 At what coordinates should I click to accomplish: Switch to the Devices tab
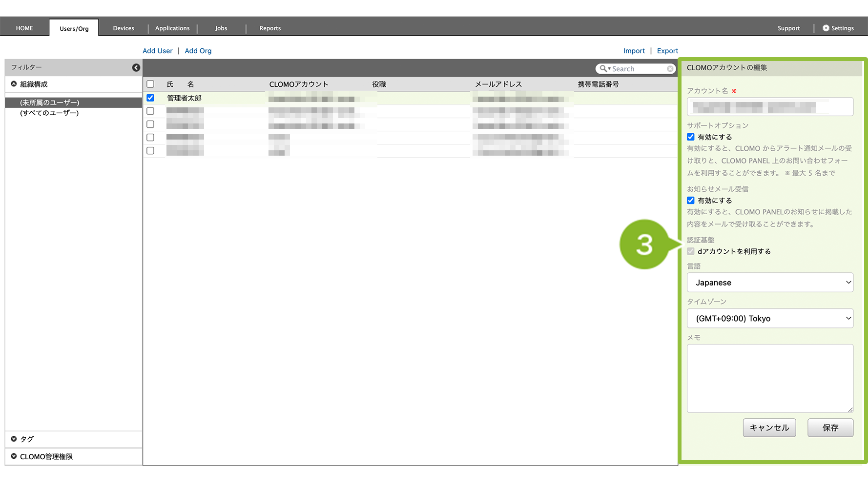[x=124, y=28]
